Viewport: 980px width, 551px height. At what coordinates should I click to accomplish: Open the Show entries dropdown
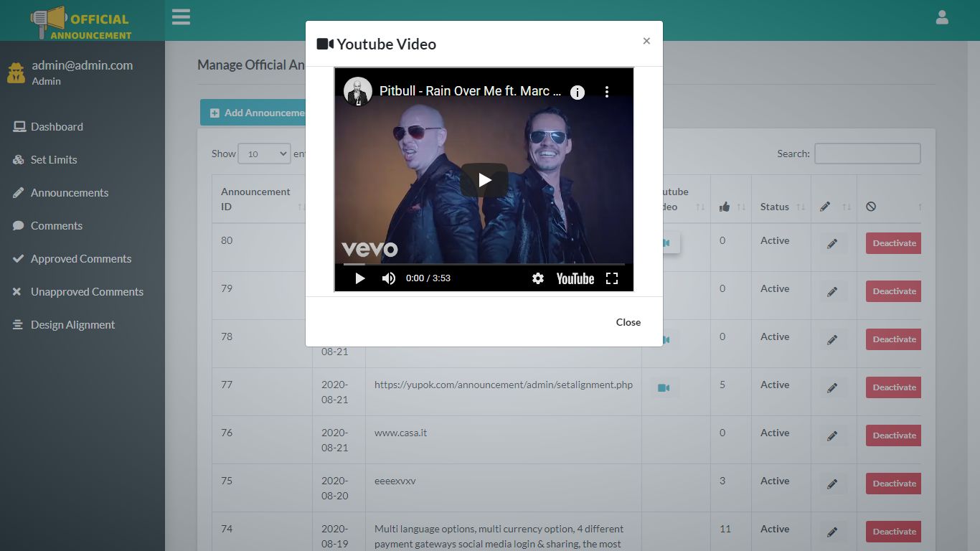tap(264, 154)
